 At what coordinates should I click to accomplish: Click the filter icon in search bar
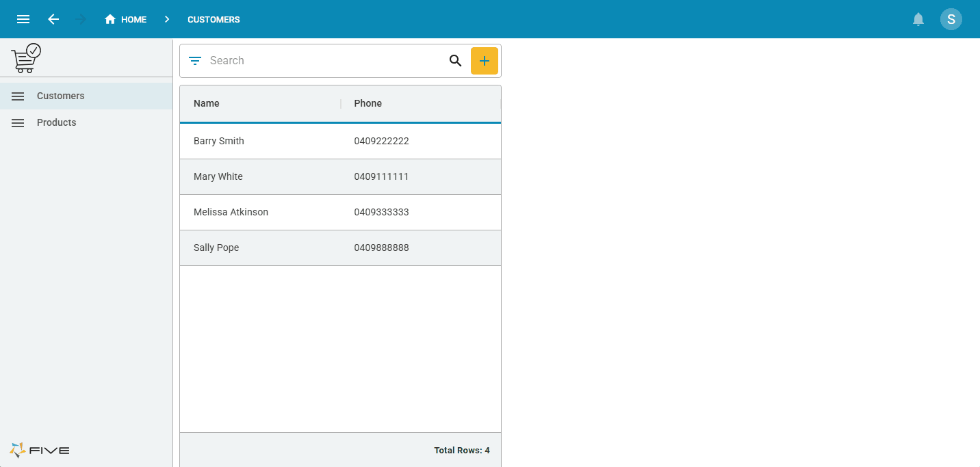coord(195,61)
